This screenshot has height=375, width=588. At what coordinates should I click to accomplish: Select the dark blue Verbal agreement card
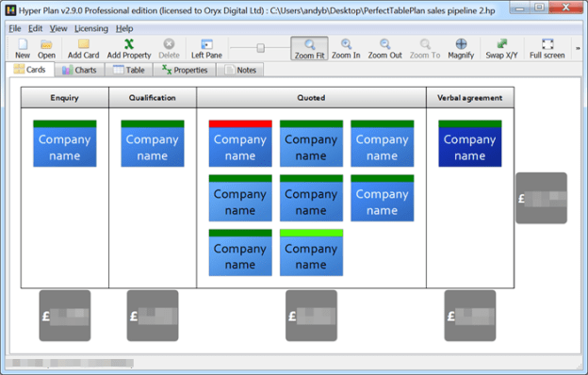(470, 143)
